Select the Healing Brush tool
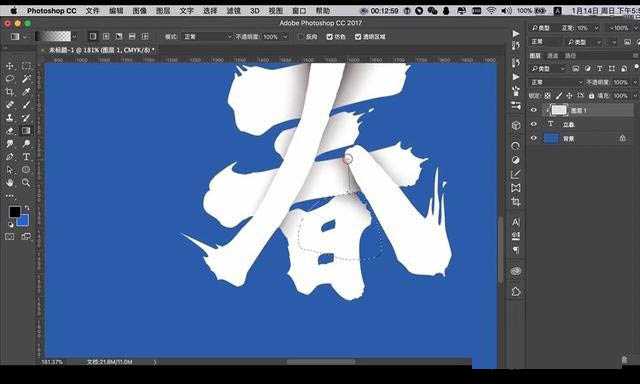 (x=10, y=105)
